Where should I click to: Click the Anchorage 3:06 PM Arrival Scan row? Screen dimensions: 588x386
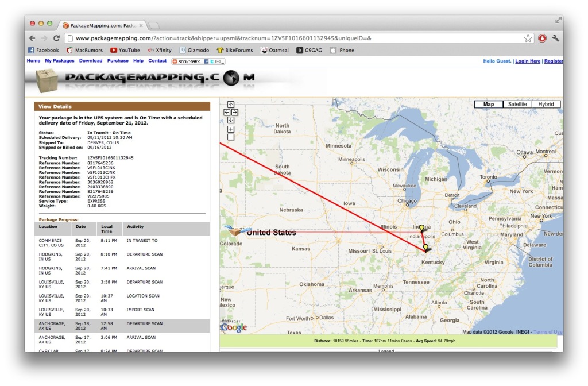click(122, 340)
